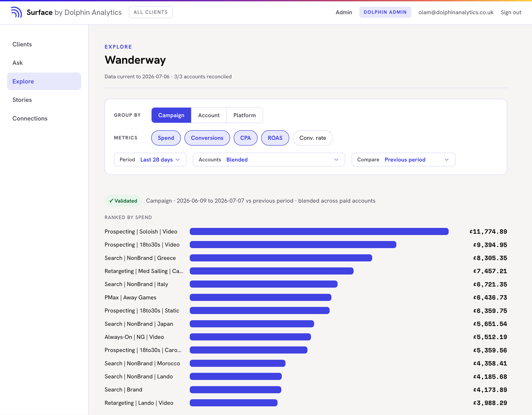
Task: Sign out of the account
Action: 510,12
